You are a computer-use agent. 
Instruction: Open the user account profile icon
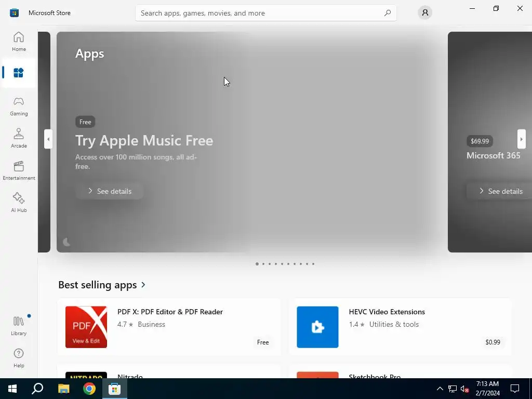(425, 13)
